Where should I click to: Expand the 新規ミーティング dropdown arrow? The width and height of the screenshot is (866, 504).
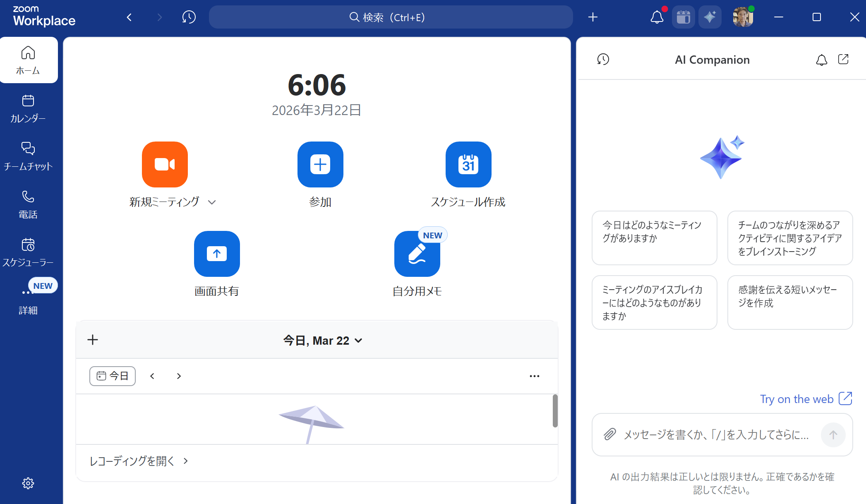[212, 202]
